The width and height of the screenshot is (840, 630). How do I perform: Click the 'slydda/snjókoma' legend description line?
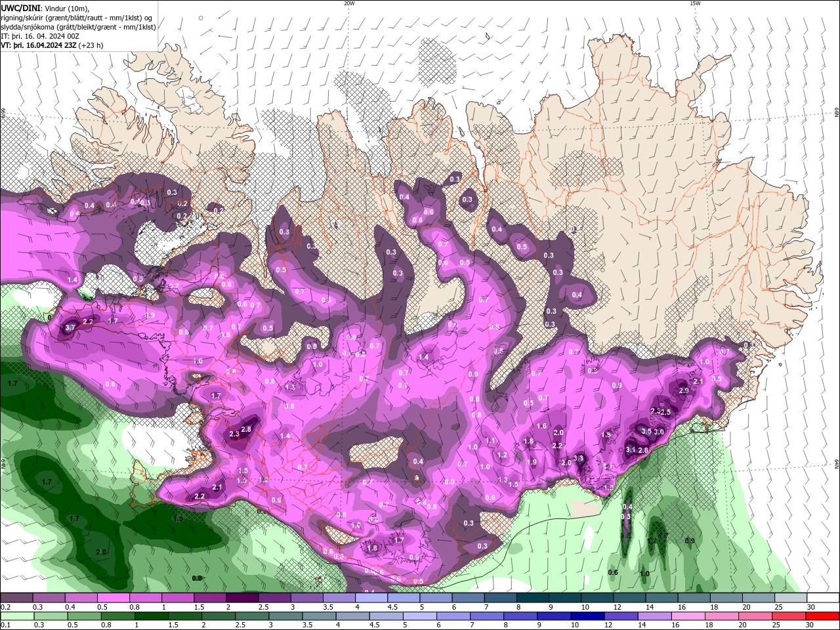coord(78,27)
